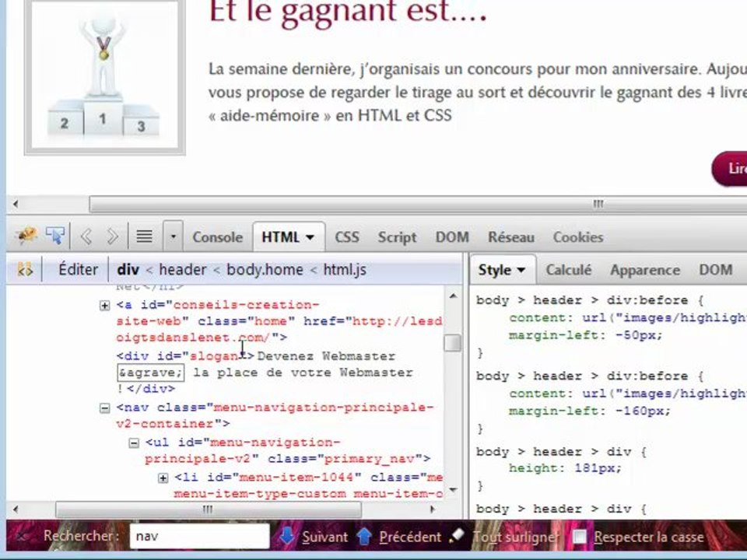This screenshot has height=560, width=747.
Task: Open the small dropdown beside lines icon
Action: click(x=173, y=236)
